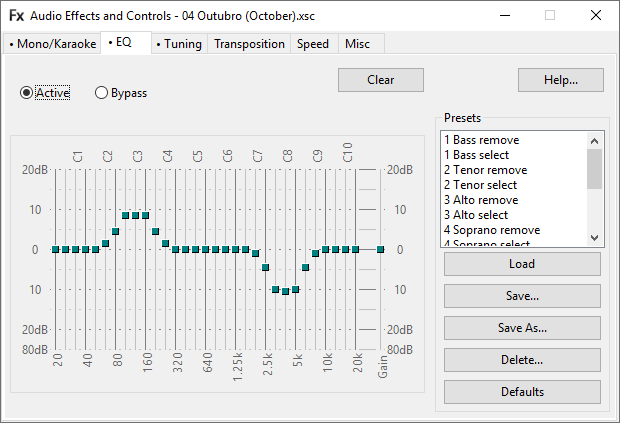Select the Bypass radio button
This screenshot has height=423, width=620.
[x=102, y=93]
